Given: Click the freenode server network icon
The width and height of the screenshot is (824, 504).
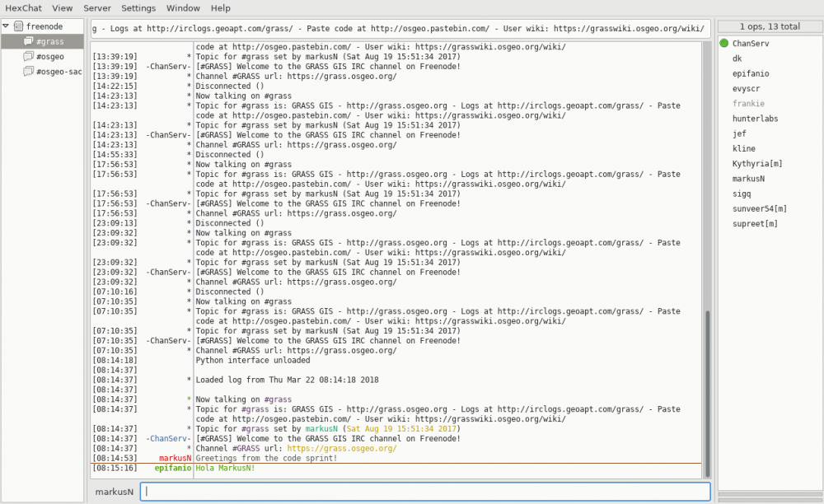Looking at the screenshot, I should pos(18,26).
